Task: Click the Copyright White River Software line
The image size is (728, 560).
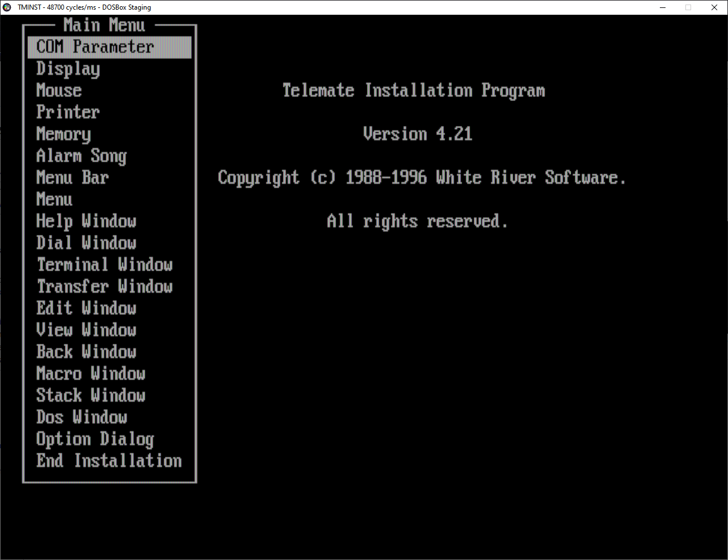Action: click(x=422, y=178)
